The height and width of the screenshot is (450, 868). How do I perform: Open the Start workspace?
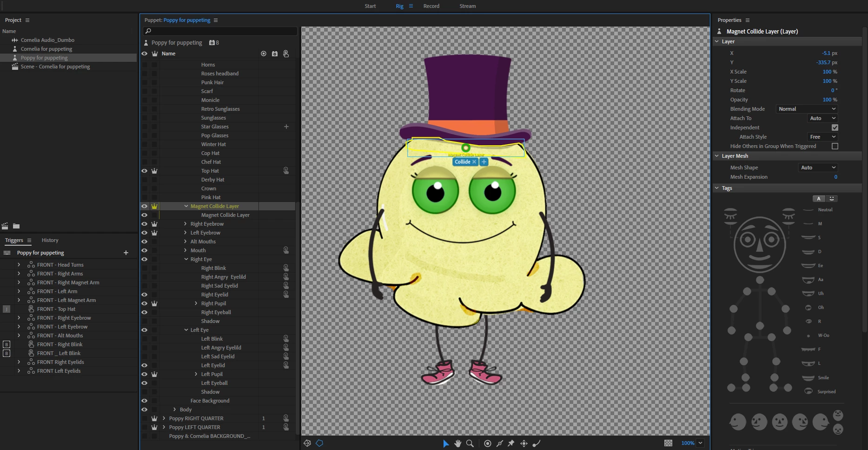(x=370, y=6)
